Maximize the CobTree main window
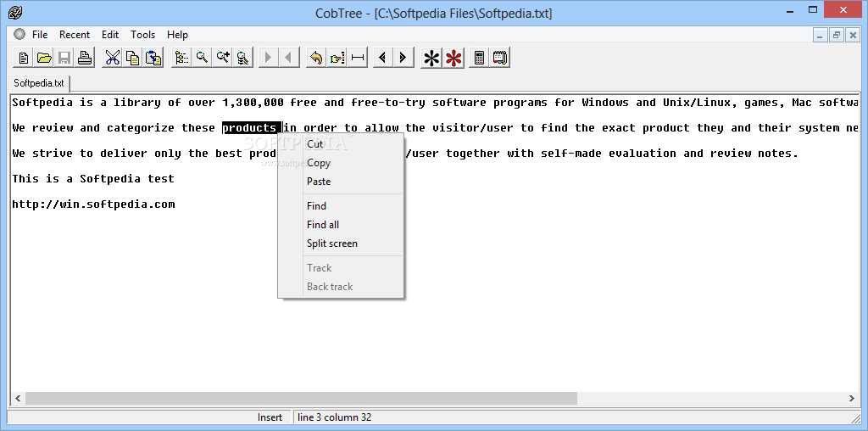The height and width of the screenshot is (431, 868). pos(813,10)
